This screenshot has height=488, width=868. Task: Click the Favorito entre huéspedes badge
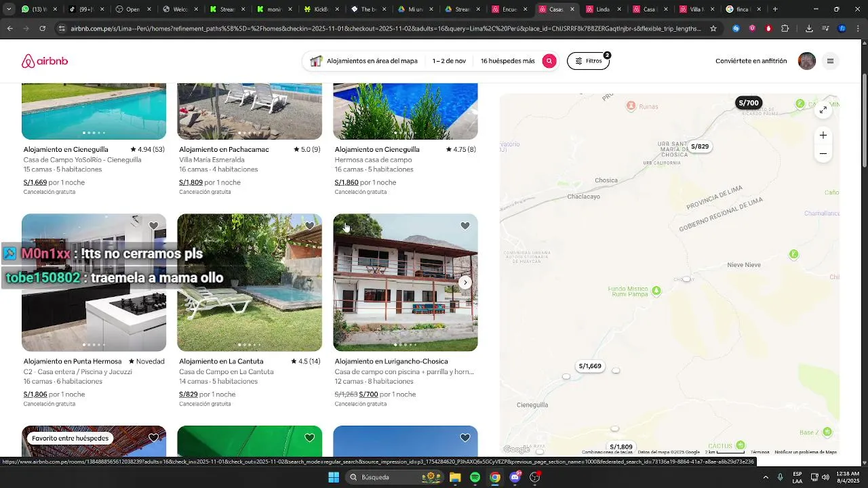[x=70, y=439]
